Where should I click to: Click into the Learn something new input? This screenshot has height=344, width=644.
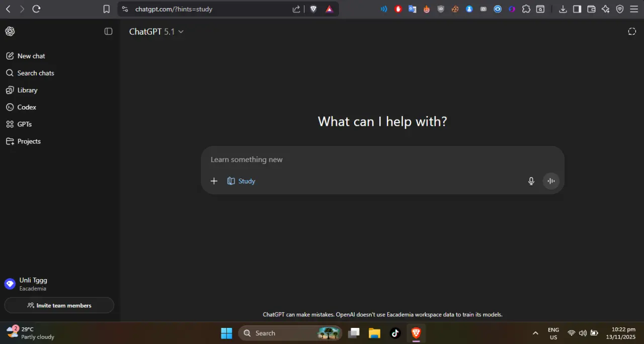pyautogui.click(x=382, y=159)
